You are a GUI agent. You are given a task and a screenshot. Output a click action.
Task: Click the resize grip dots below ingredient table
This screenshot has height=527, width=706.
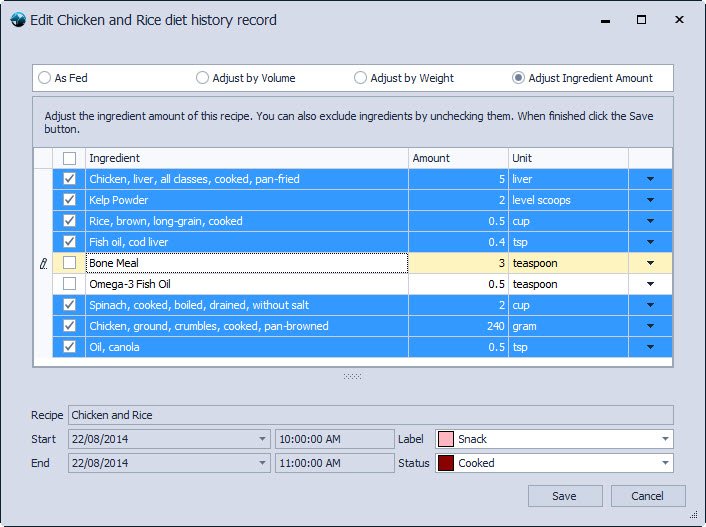point(352,376)
